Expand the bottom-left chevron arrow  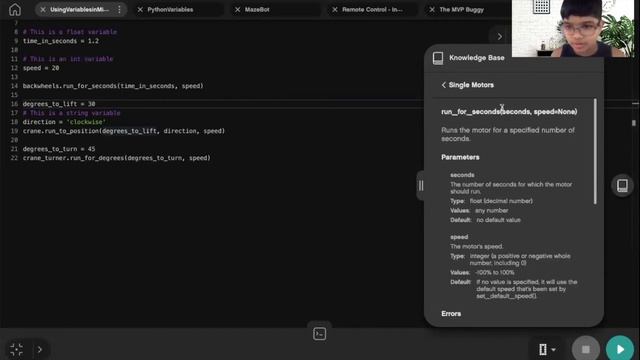click(40, 349)
